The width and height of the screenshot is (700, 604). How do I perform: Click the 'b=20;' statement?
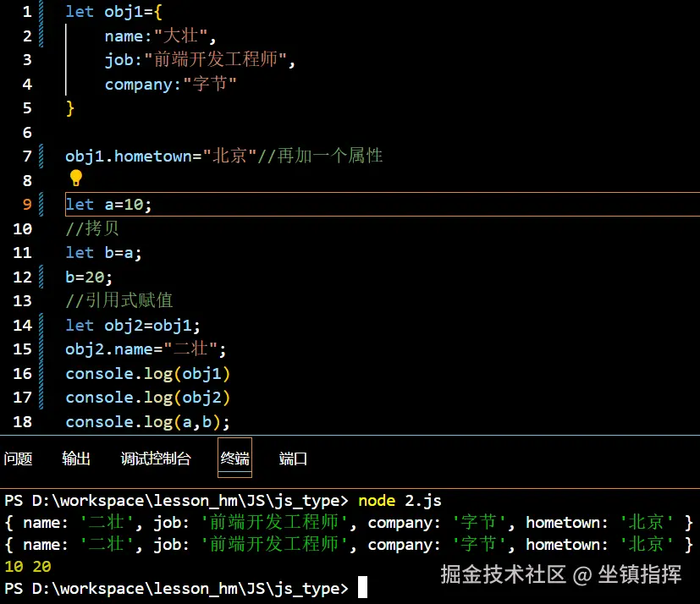click(89, 277)
